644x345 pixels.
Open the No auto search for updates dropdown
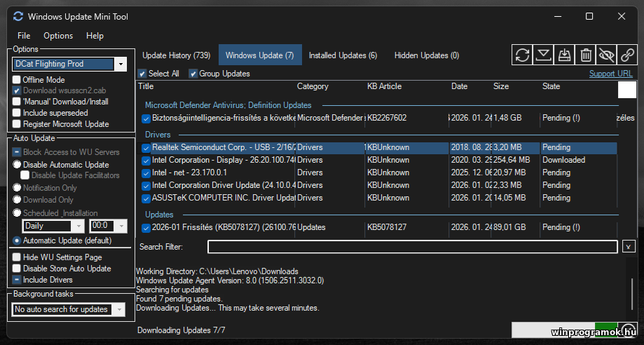(x=119, y=309)
